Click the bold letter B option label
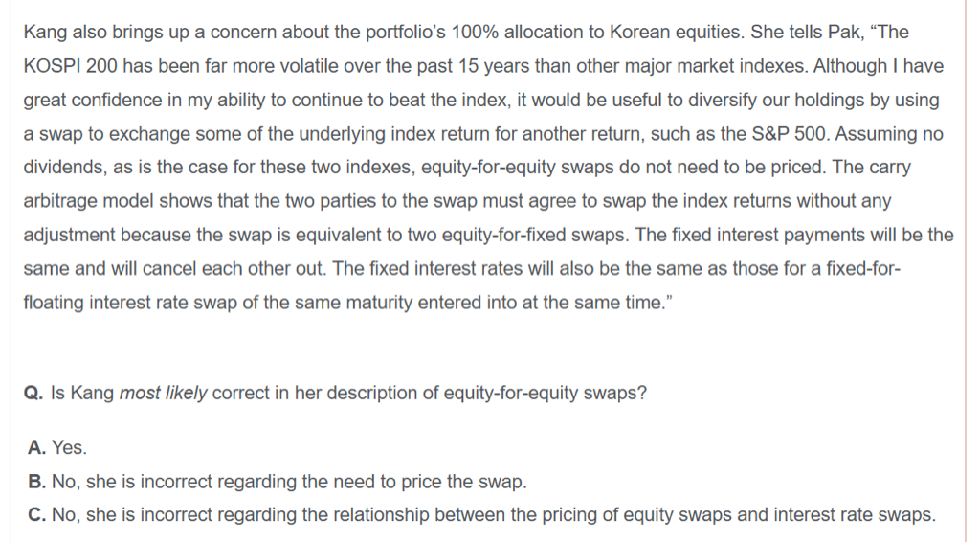The height and width of the screenshot is (543, 980). [35, 482]
